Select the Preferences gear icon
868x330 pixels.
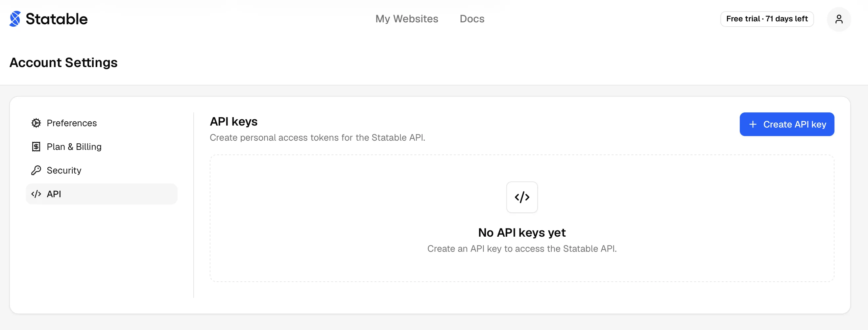click(36, 123)
